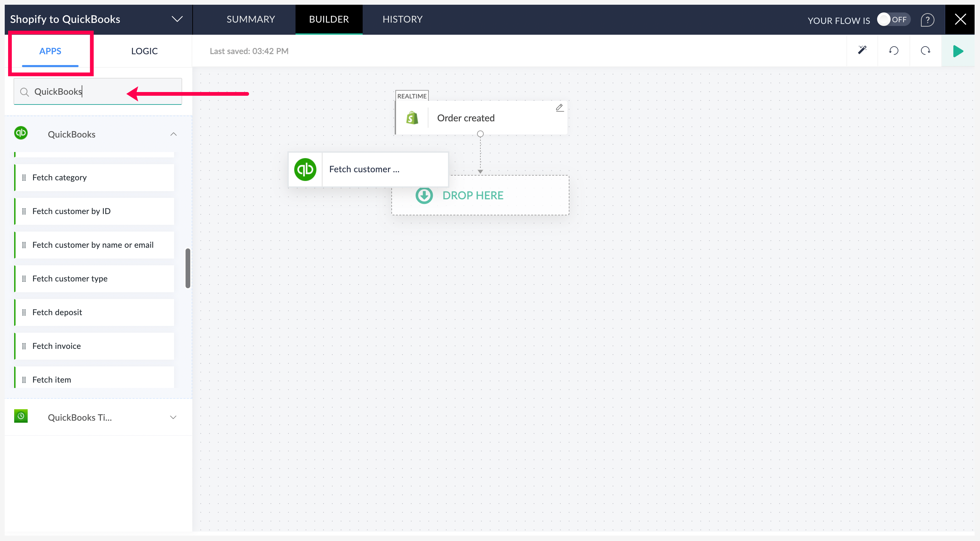The height and width of the screenshot is (541, 980).
Task: Switch to the SUMMARY tab
Action: coord(250,20)
